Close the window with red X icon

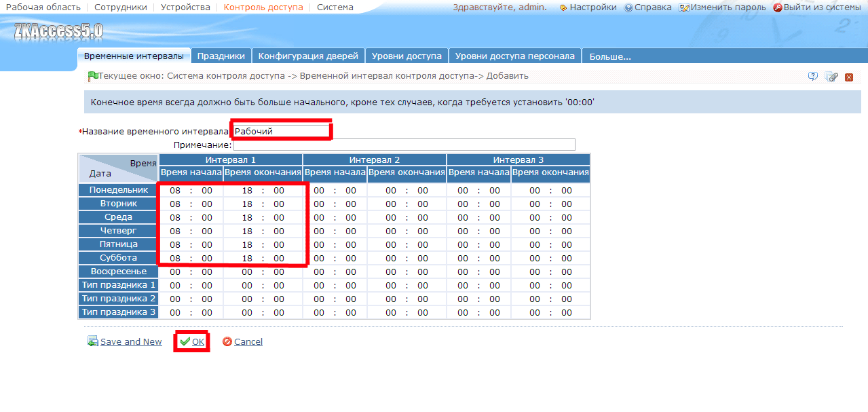click(x=848, y=77)
